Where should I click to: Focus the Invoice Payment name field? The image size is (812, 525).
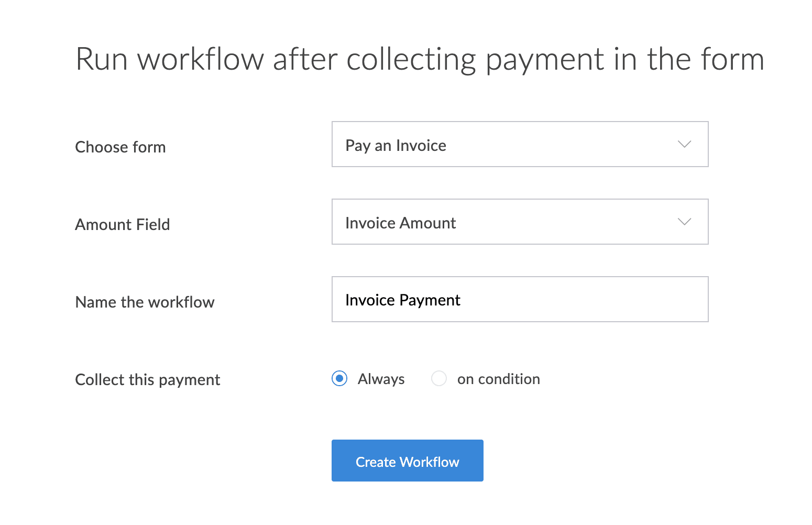[520, 299]
